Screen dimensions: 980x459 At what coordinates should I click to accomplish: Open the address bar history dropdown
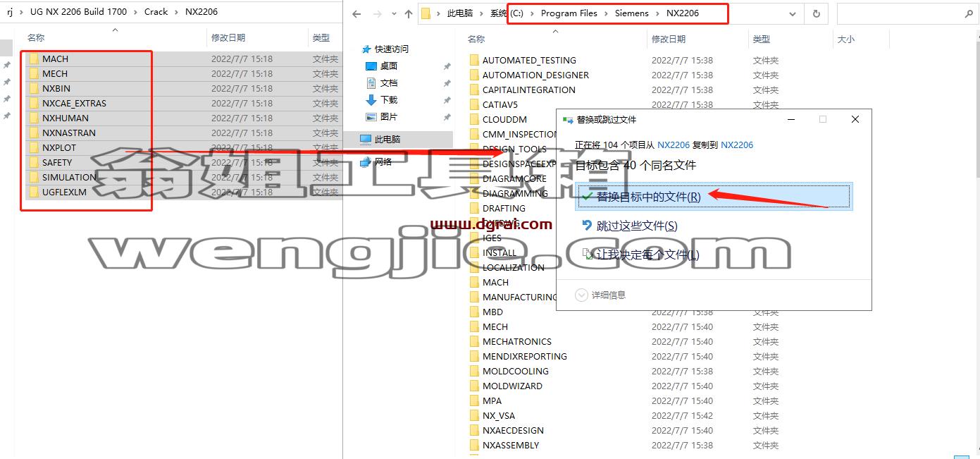point(793,13)
